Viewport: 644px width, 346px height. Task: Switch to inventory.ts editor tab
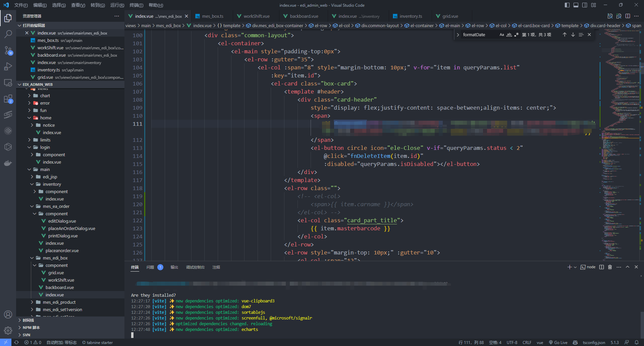(x=411, y=16)
